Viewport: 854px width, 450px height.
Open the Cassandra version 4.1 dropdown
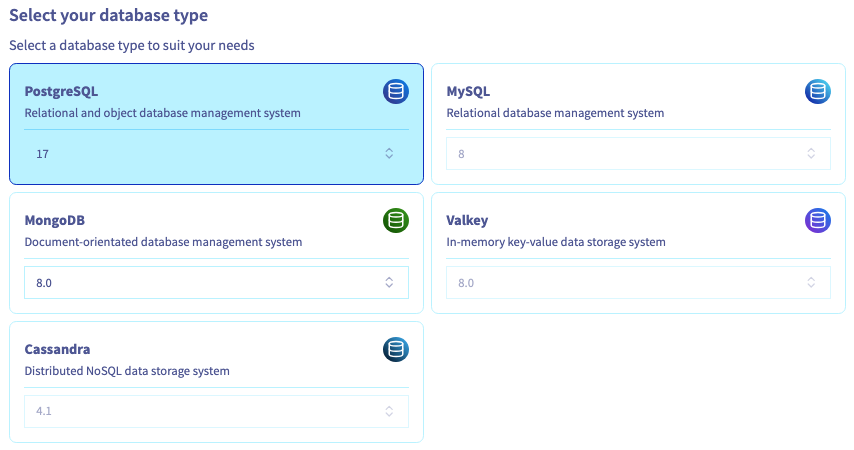click(216, 411)
